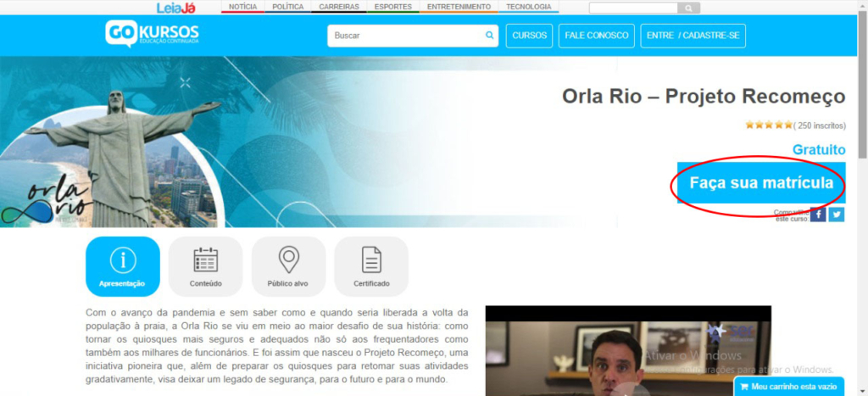This screenshot has width=868, height=396.
Task: Open the Certificado document tab
Action: [x=371, y=266]
